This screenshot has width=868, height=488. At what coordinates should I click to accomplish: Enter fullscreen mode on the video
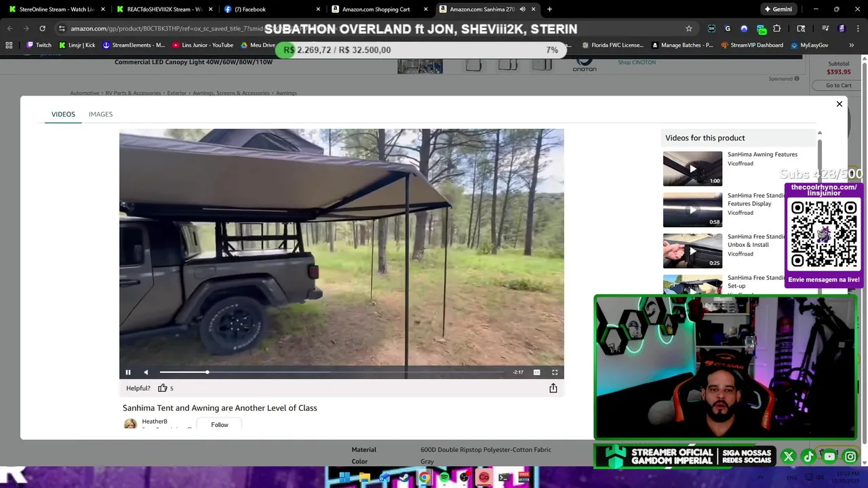[x=555, y=372]
